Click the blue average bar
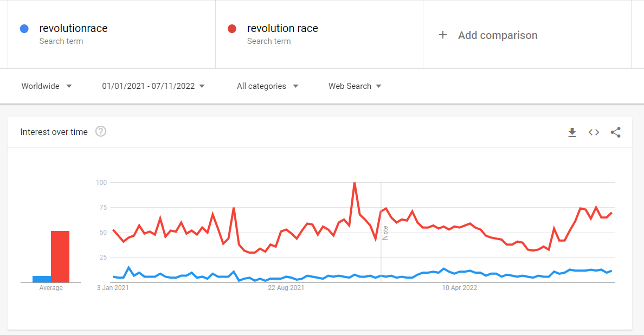Viewport: 644px width, 335px height. coord(41,279)
